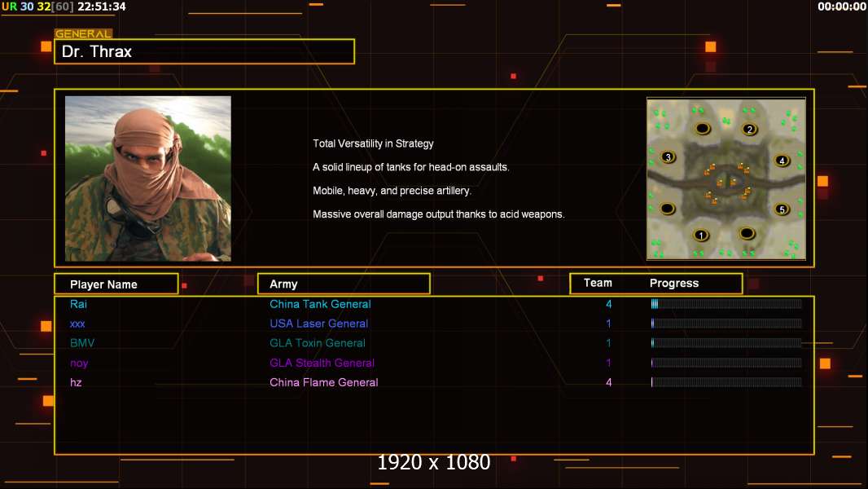Click start position marker 1 on the minimap
Image resolution: width=868 pixels, height=489 pixels.
(x=701, y=236)
